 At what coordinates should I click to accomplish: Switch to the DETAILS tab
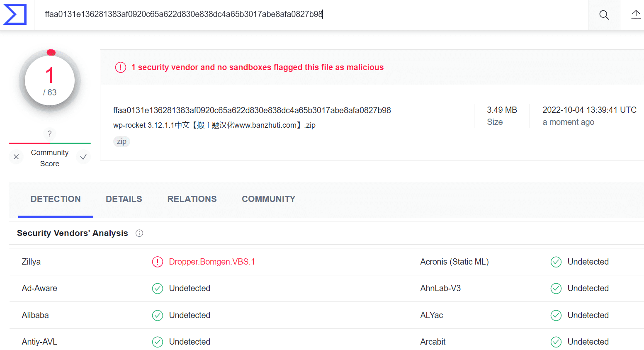pyautogui.click(x=124, y=199)
